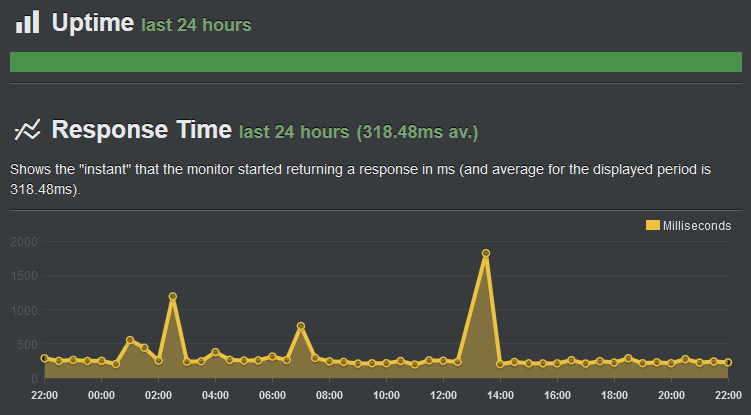Click the 1500 y-axis label
The image size is (751, 415).
[24, 276]
